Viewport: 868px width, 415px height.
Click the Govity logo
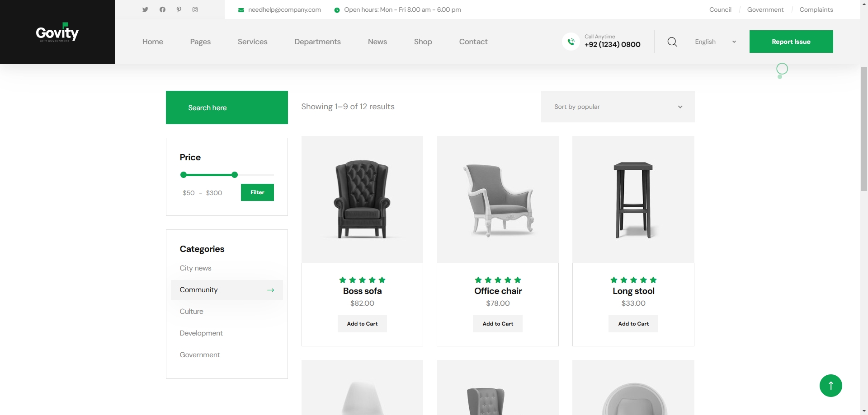click(x=57, y=33)
